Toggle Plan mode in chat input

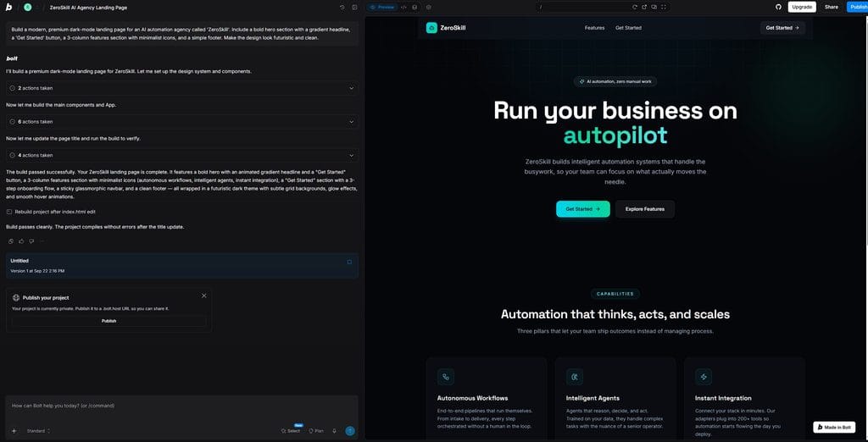[x=316, y=431]
